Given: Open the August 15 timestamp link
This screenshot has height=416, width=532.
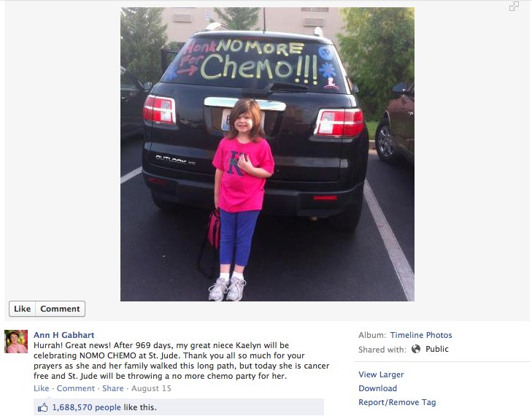Looking at the screenshot, I should (151, 388).
